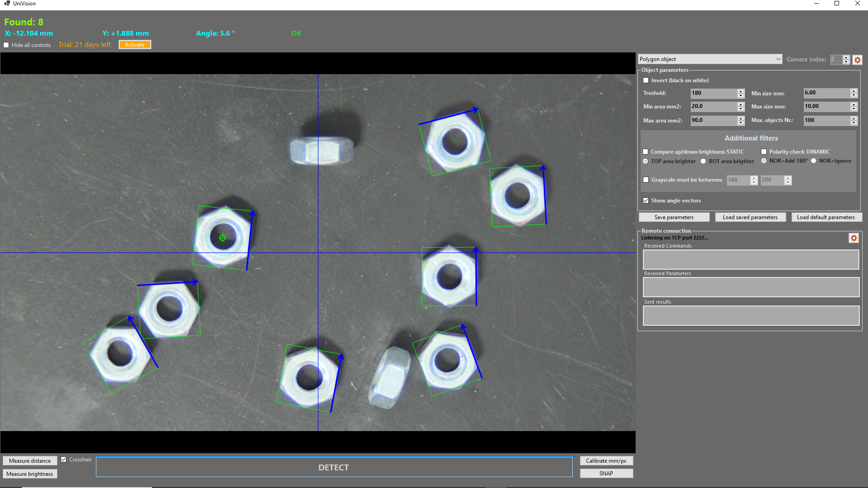Screen dimensions: 868x488
Task: Click the UniVision app title icon
Action: (7, 3)
